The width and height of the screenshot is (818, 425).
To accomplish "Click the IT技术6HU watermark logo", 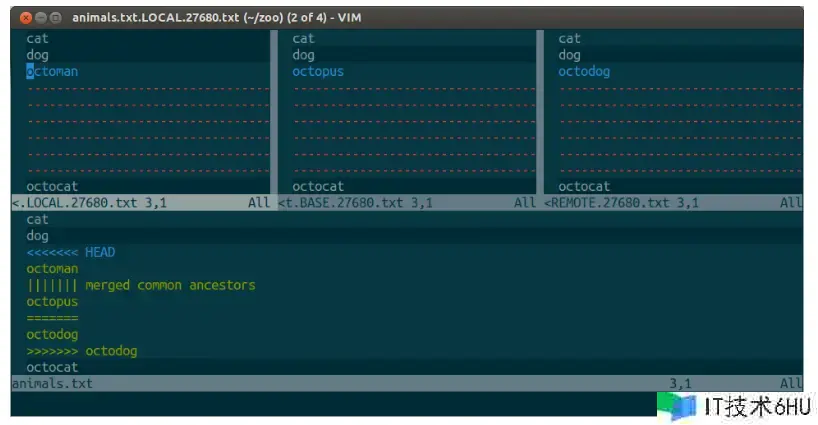I will [735, 407].
